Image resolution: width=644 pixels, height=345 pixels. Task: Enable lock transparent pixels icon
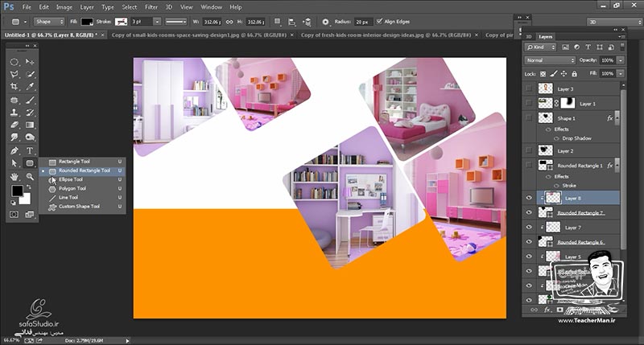point(543,74)
